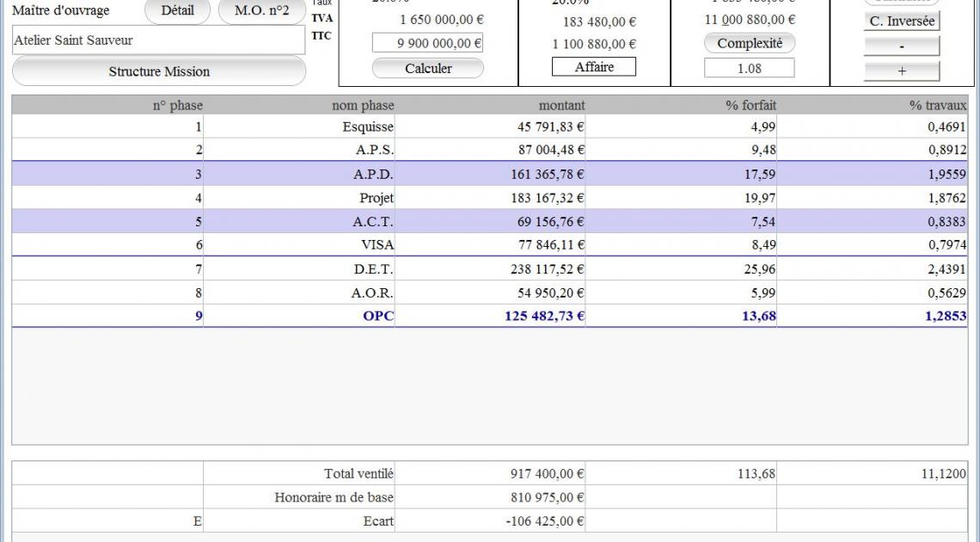This screenshot has height=542, width=980.
Task: Open the Détail button for Maître d'ouvrage
Action: point(177,10)
